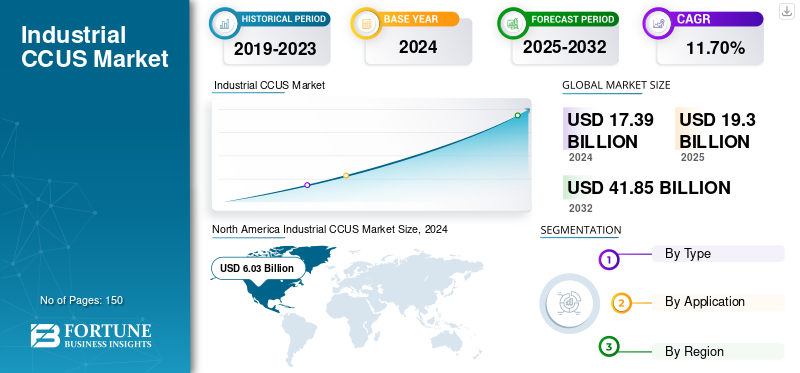Click the Base Year calendar icon
Viewport: 800px width, 373px height.
[x=365, y=23]
